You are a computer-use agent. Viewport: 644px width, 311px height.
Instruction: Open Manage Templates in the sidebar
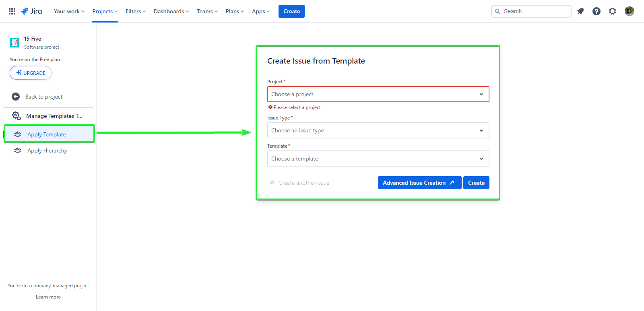coord(54,116)
